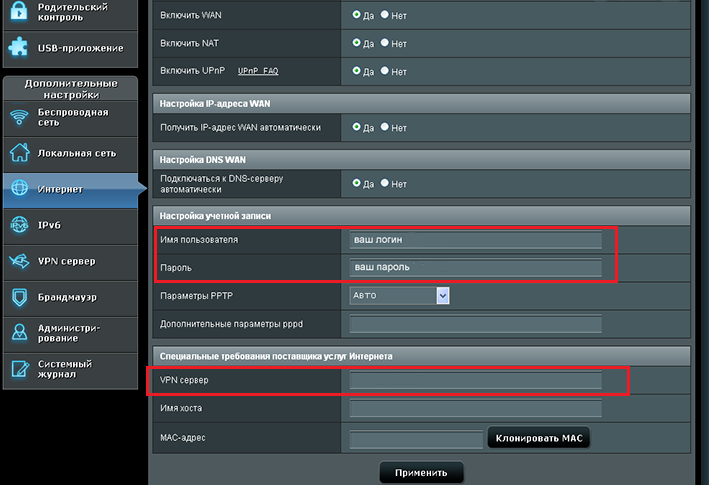
Task: Select Нет for Включить NAT
Action: [385, 43]
